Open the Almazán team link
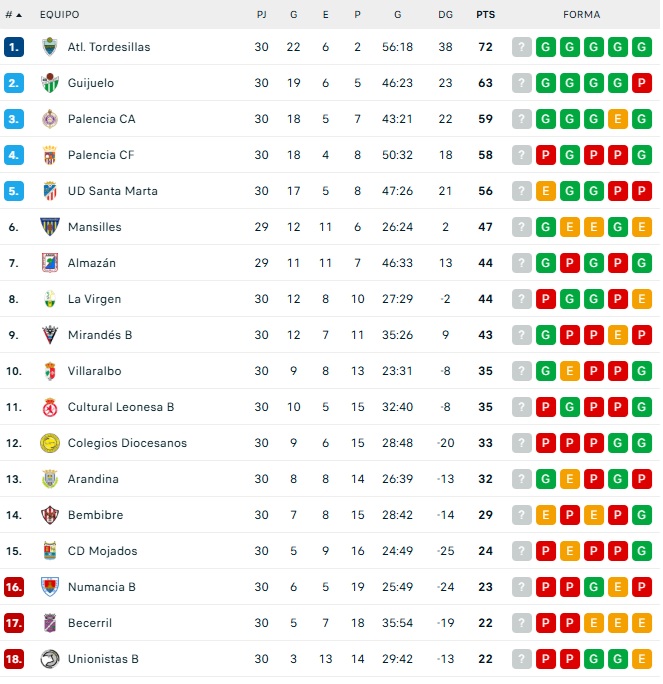 pyautogui.click(x=92, y=263)
